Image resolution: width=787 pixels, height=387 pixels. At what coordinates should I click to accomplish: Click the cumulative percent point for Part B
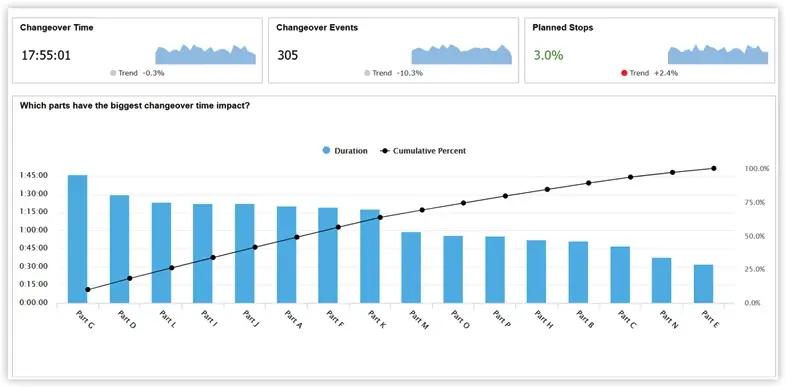coord(589,183)
